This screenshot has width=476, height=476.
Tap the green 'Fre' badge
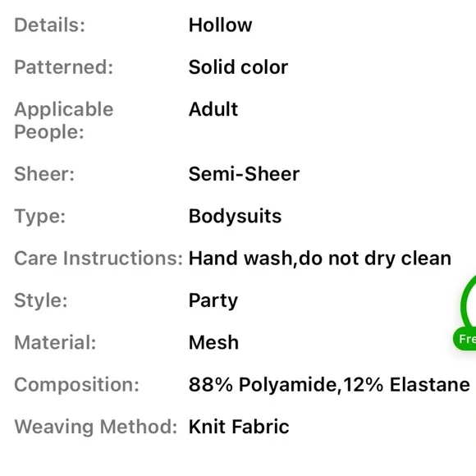point(465,339)
